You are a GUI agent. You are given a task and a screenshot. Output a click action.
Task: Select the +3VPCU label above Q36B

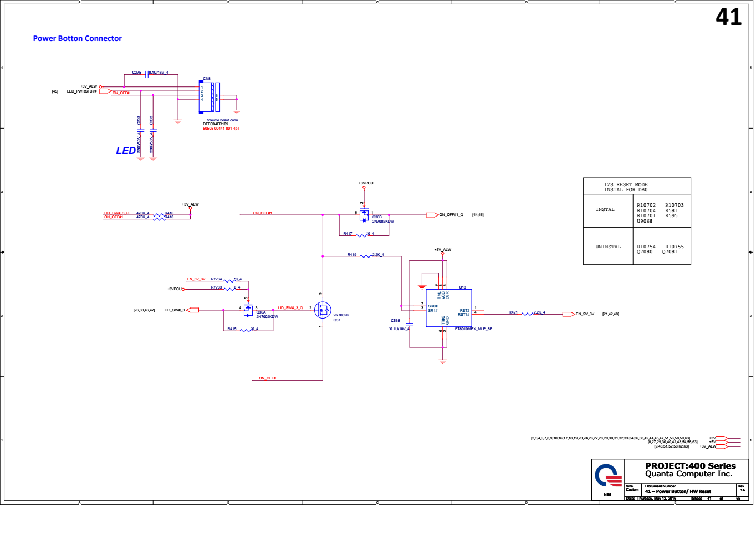(x=366, y=183)
